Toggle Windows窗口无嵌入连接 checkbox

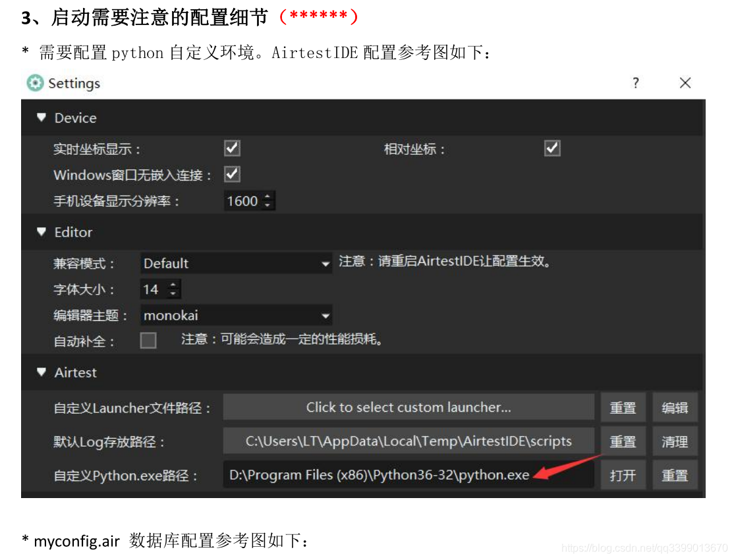232,174
